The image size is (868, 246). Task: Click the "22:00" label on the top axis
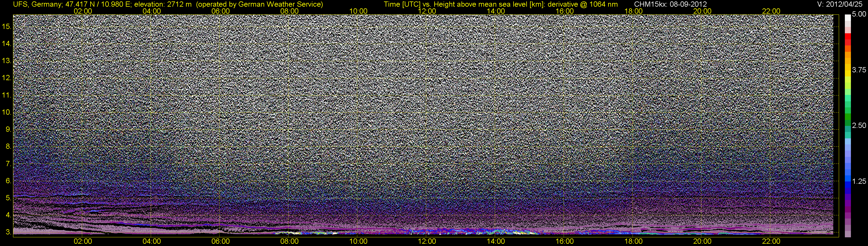click(771, 11)
